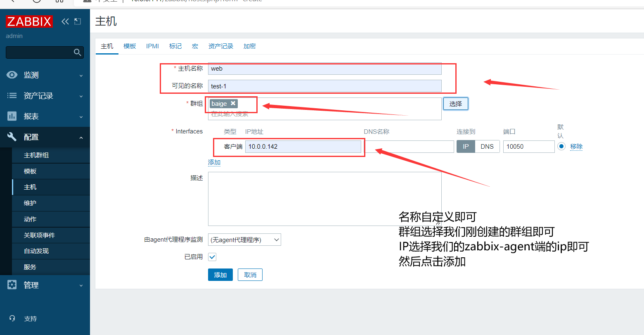
Task: Open 自动发现 in the sidebar
Action: (51, 251)
